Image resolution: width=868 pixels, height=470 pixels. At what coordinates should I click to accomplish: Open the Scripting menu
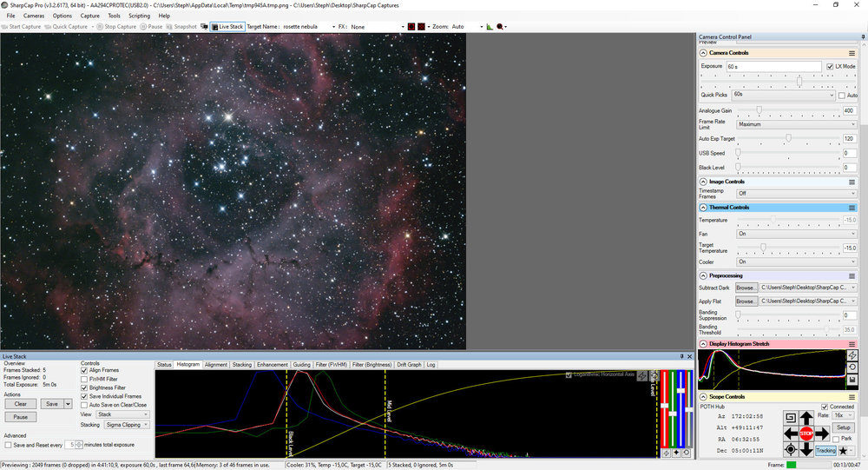139,16
